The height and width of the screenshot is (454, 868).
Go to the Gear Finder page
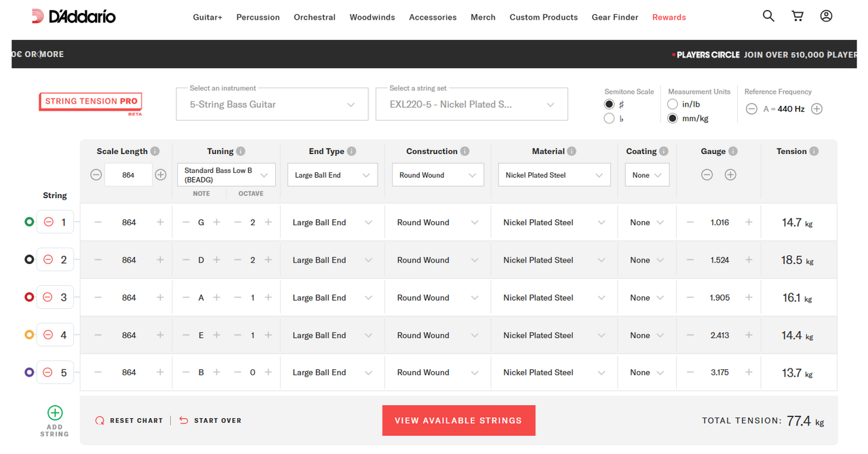coord(615,17)
